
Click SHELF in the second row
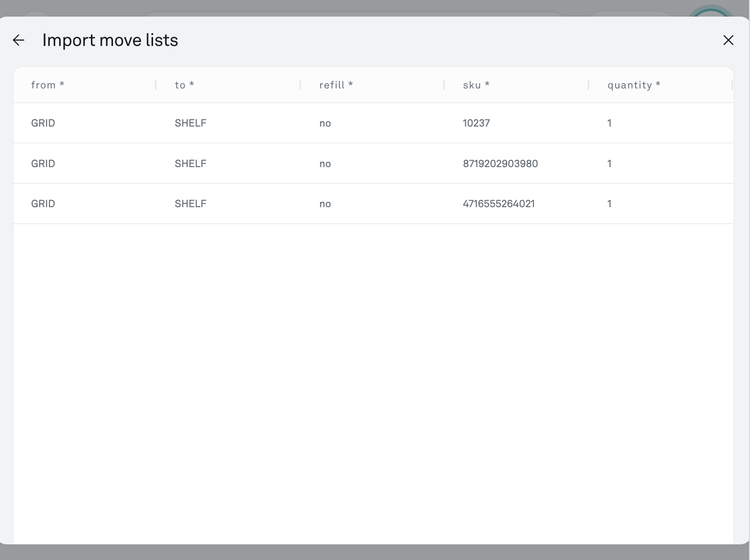190,164
